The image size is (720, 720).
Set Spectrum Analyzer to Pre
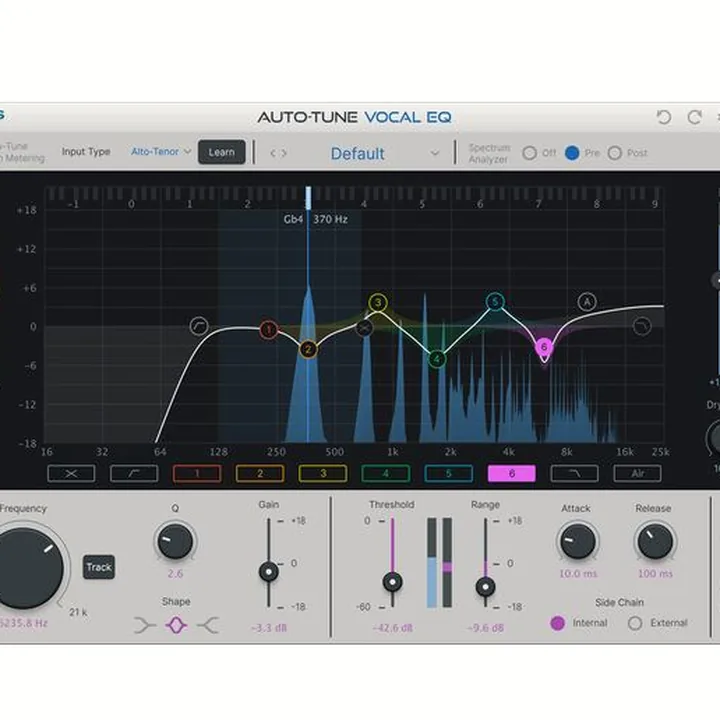coord(572,153)
